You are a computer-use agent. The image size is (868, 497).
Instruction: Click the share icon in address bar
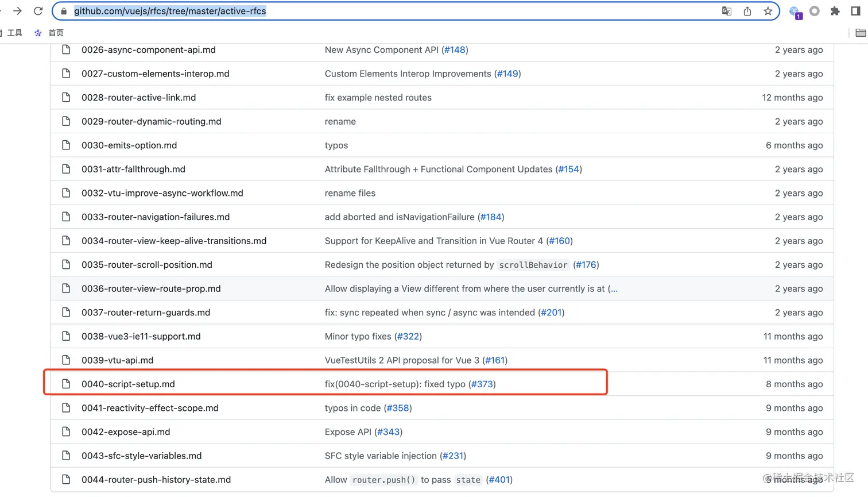point(747,11)
